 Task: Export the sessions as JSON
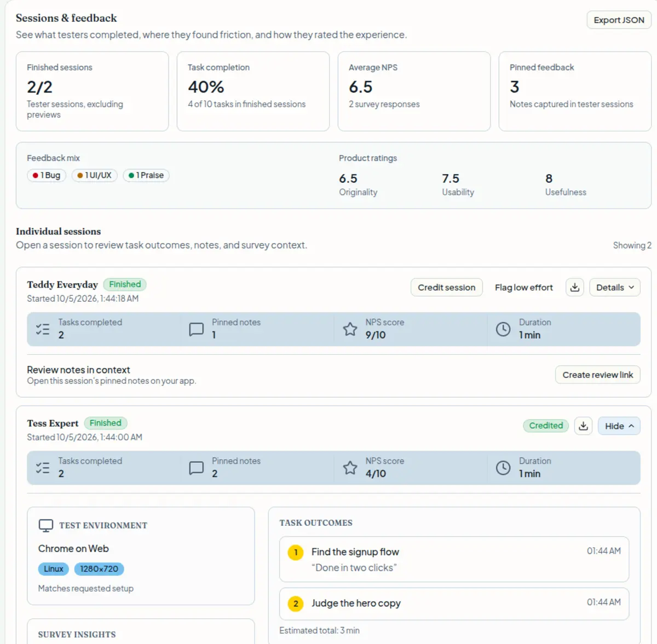click(x=619, y=20)
